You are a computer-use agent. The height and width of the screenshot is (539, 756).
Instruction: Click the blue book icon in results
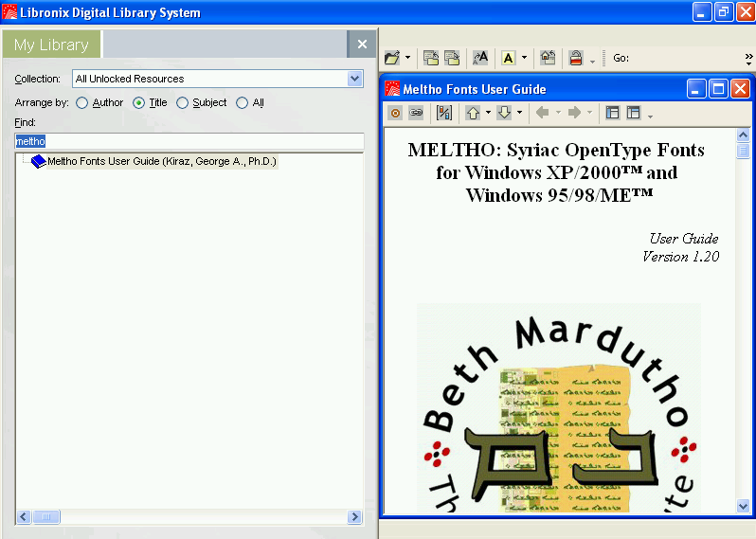click(x=38, y=161)
